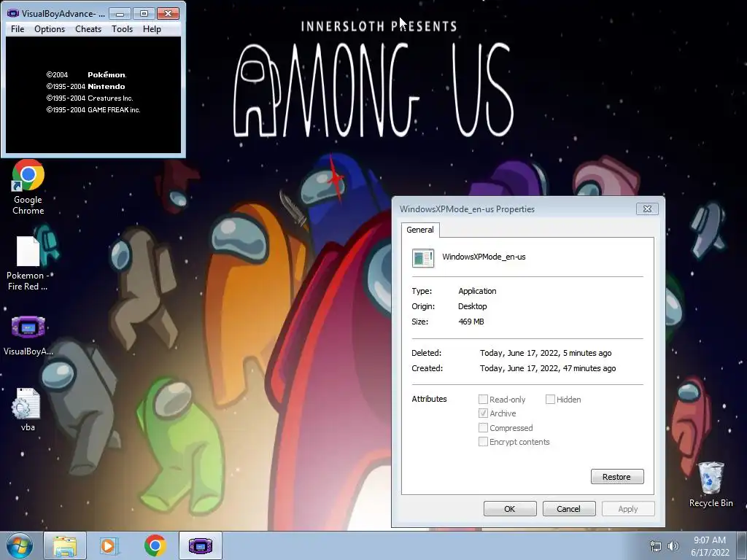Open Chrome from the taskbar
Image resolution: width=747 pixels, height=560 pixels.
point(155,545)
